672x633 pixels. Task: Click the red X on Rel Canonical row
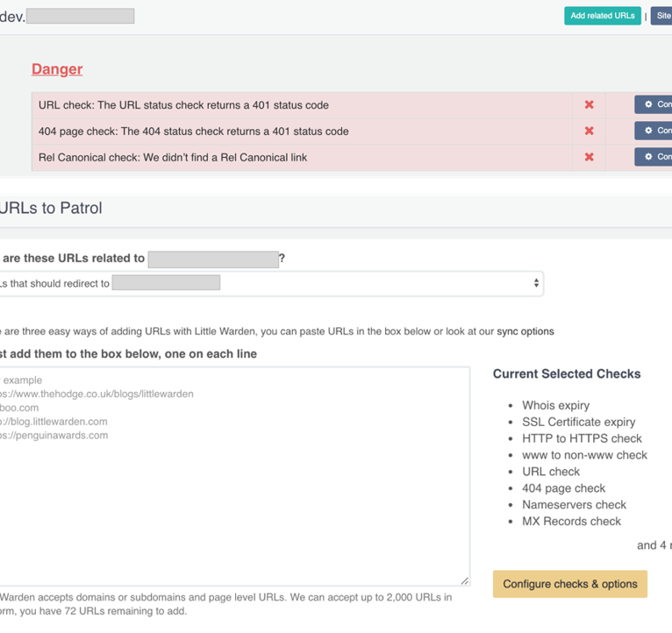(589, 158)
